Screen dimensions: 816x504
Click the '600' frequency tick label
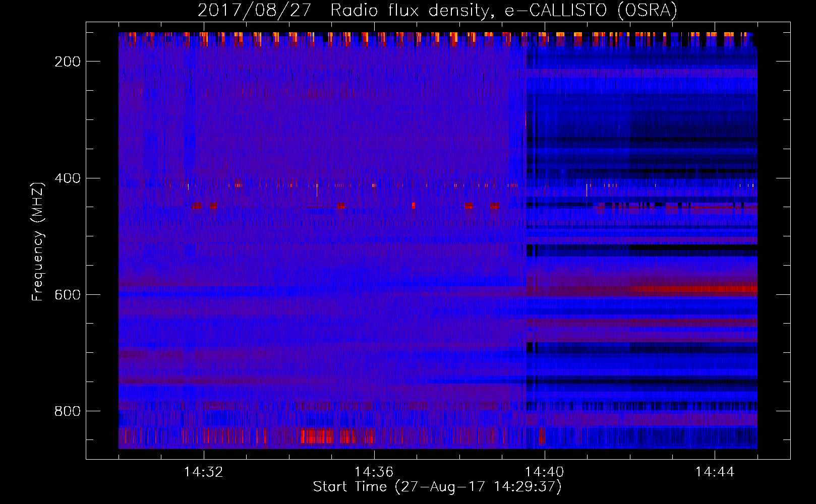(68, 295)
